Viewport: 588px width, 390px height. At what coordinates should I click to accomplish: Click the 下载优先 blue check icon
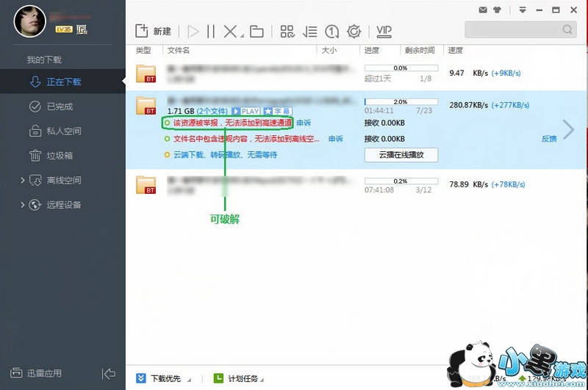point(140,378)
